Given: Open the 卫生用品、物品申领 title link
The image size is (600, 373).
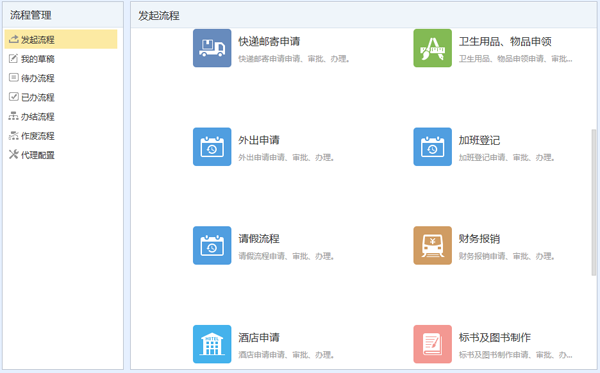Looking at the screenshot, I should (x=505, y=41).
